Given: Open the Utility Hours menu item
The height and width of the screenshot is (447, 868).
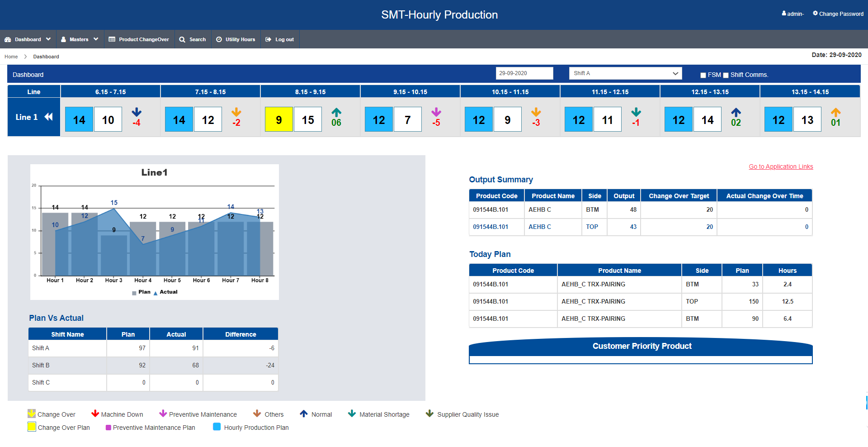Looking at the screenshot, I should [x=236, y=39].
